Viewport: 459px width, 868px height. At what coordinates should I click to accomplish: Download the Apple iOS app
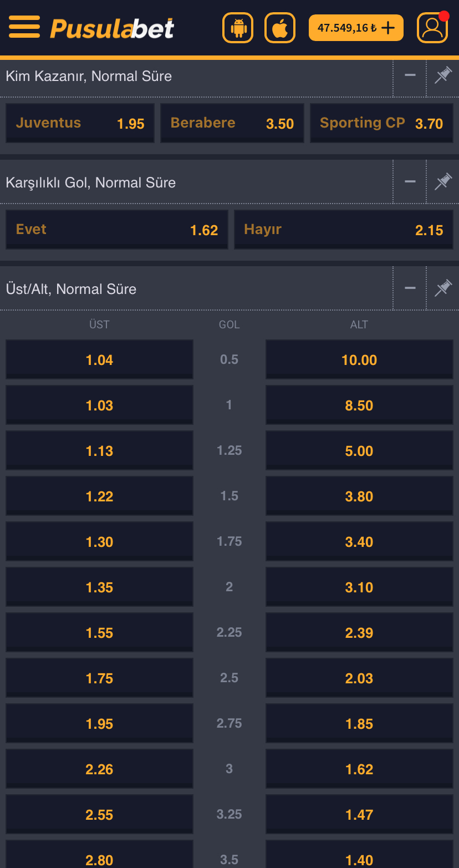(280, 28)
